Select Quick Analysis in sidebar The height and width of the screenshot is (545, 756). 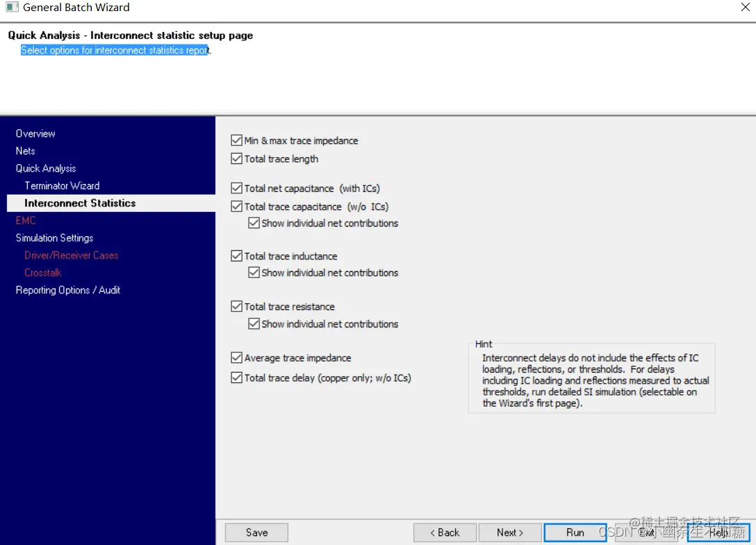tap(46, 168)
